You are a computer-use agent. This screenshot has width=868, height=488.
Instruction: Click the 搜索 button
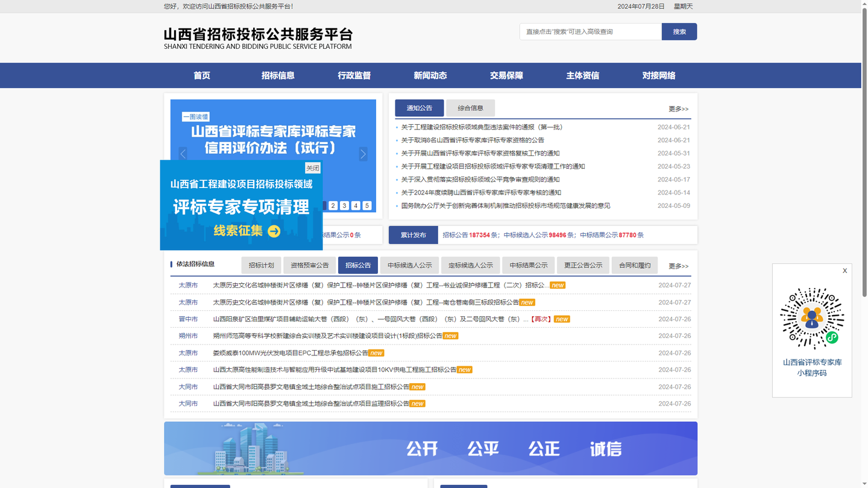pyautogui.click(x=679, y=31)
